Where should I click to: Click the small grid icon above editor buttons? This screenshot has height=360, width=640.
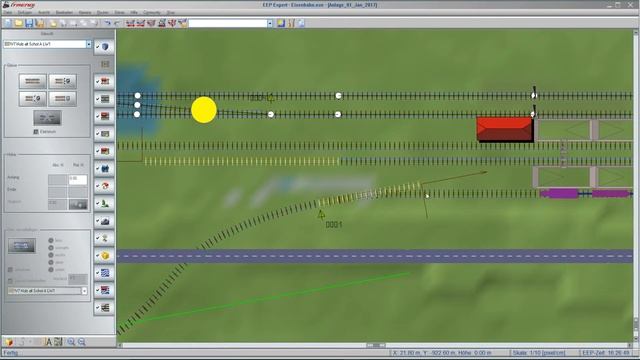point(105,64)
